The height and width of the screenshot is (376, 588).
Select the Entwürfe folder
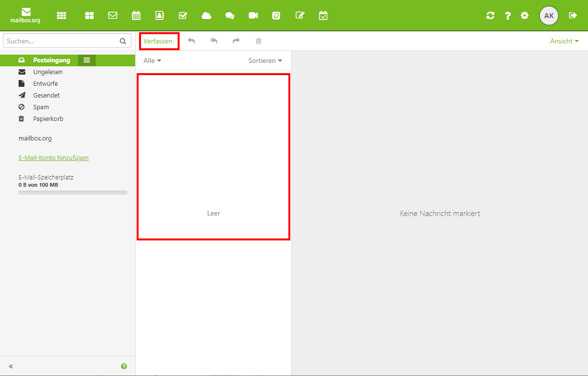45,84
